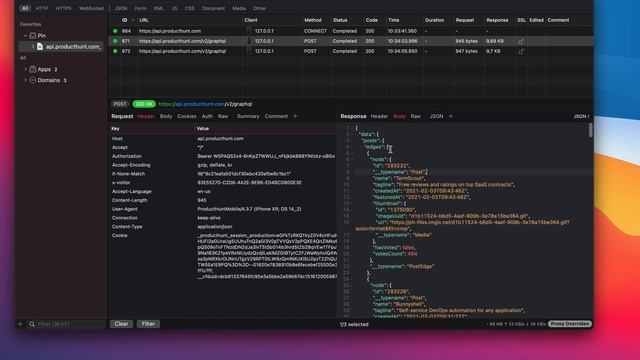Select the User-Agent header row
The width and height of the screenshot is (640, 360).
(223, 209)
